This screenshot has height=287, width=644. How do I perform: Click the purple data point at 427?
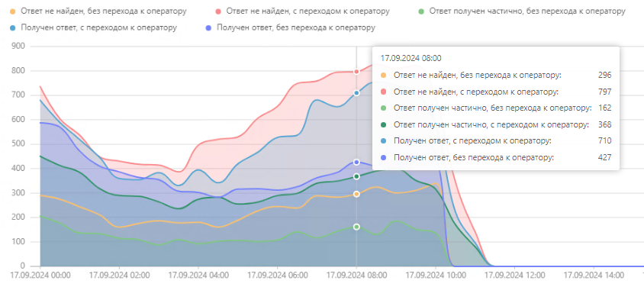356,162
